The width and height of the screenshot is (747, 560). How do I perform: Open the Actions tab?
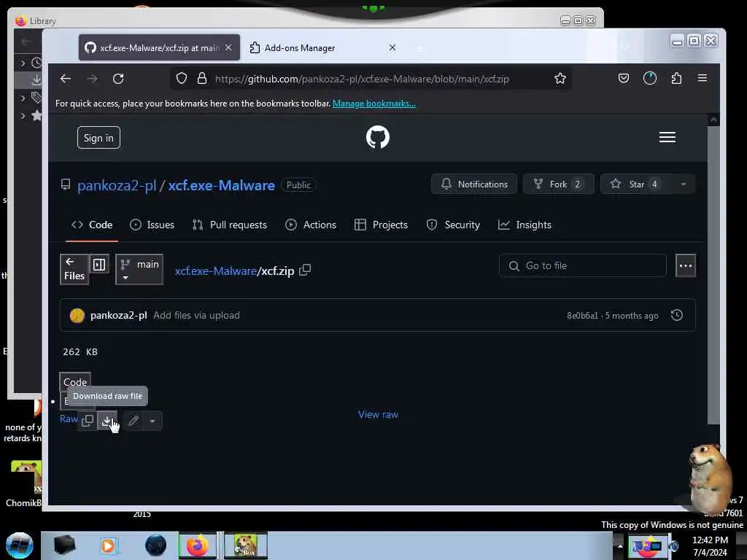(x=311, y=225)
